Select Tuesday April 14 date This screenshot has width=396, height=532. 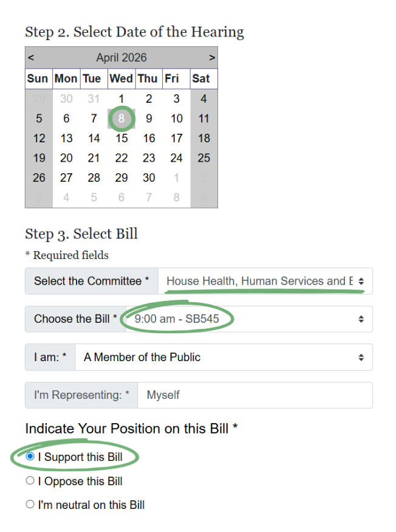(94, 139)
